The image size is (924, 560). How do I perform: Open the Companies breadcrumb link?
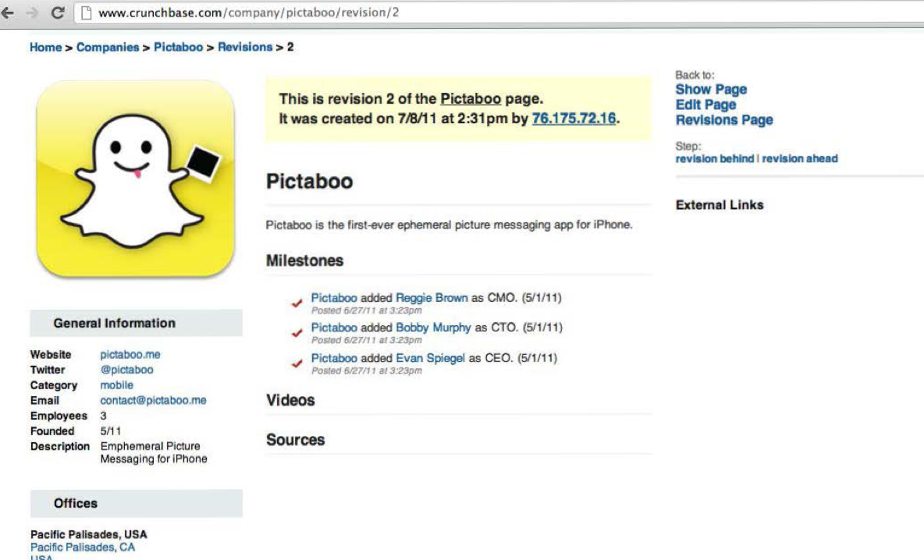coord(108,48)
